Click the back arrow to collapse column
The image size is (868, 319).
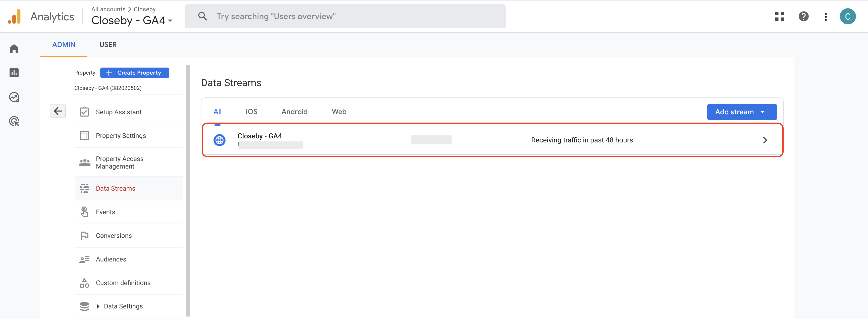pyautogui.click(x=58, y=111)
